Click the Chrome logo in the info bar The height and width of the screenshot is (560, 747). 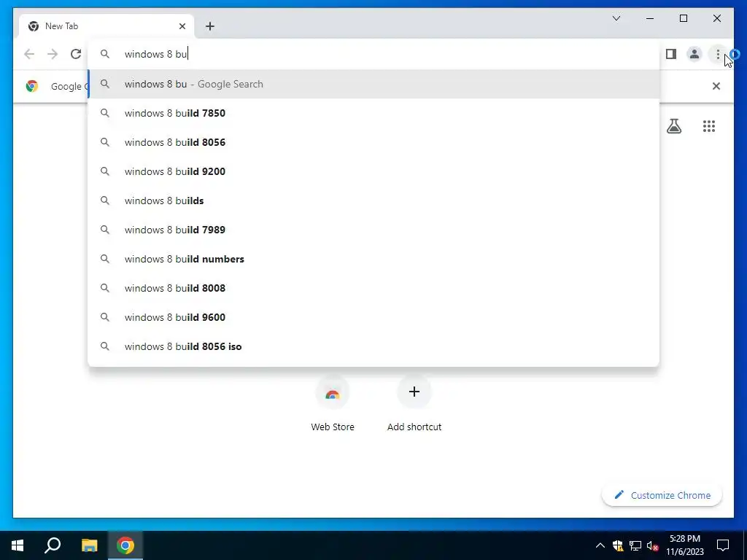pos(32,86)
